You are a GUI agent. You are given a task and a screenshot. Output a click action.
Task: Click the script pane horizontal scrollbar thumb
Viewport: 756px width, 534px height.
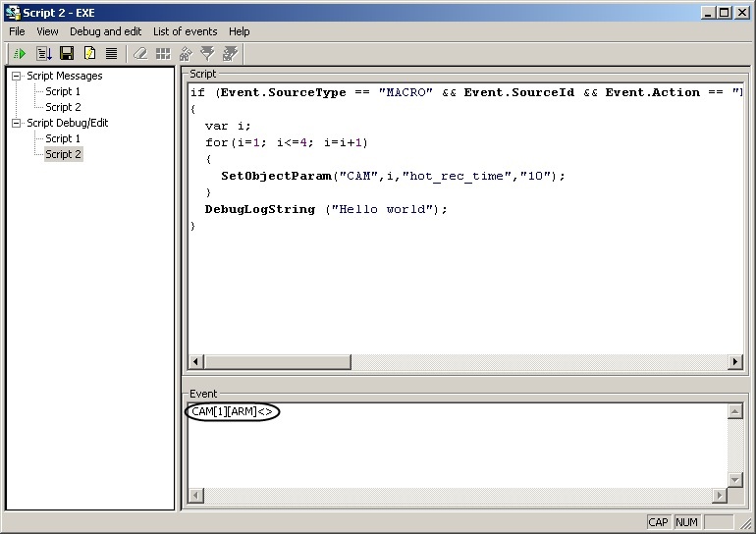[277, 362]
